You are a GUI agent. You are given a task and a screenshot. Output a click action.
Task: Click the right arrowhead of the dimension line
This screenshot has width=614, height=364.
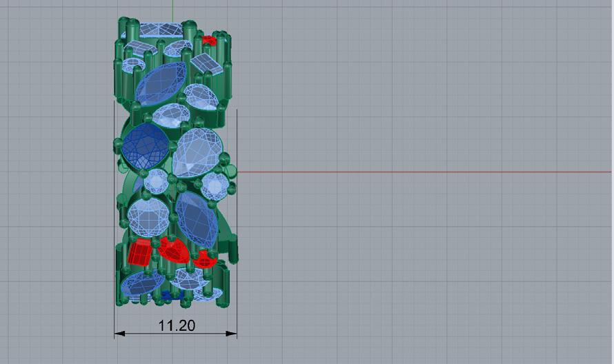(231, 334)
